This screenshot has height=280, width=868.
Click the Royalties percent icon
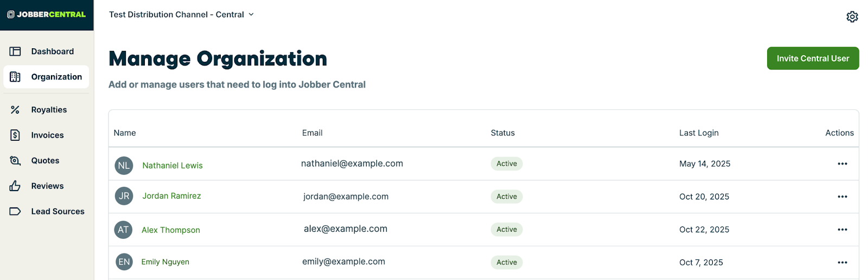click(15, 110)
